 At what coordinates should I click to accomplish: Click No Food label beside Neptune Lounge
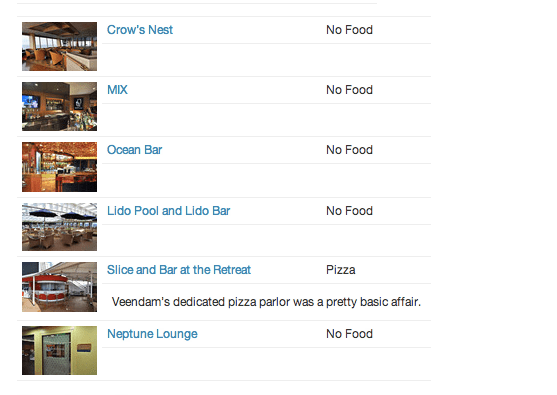tap(350, 334)
